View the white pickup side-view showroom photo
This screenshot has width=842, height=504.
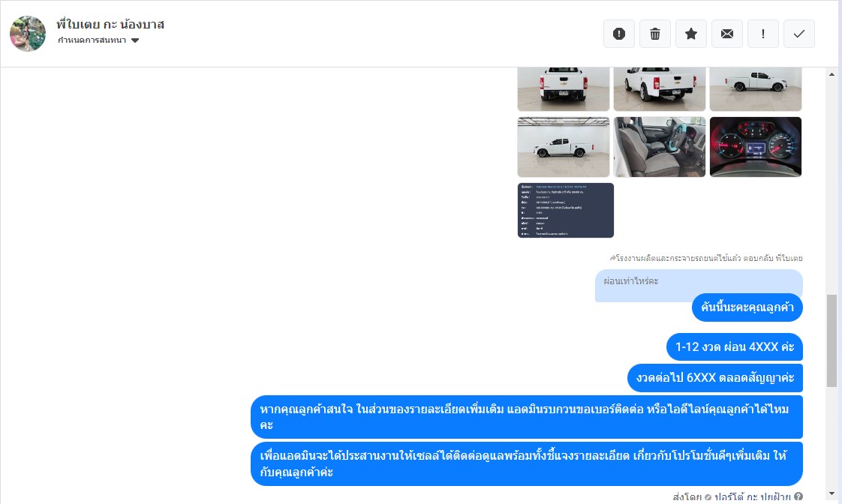pos(564,146)
